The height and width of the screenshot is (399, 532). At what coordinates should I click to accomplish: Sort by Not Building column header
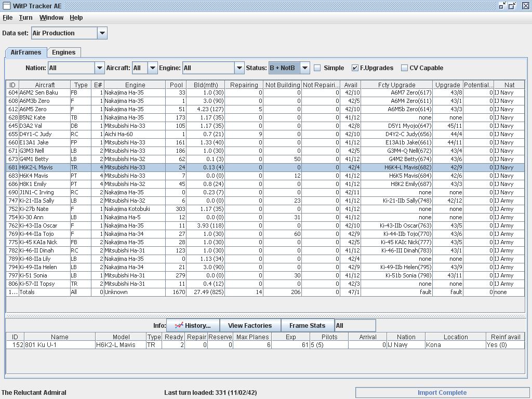pyautogui.click(x=283, y=85)
